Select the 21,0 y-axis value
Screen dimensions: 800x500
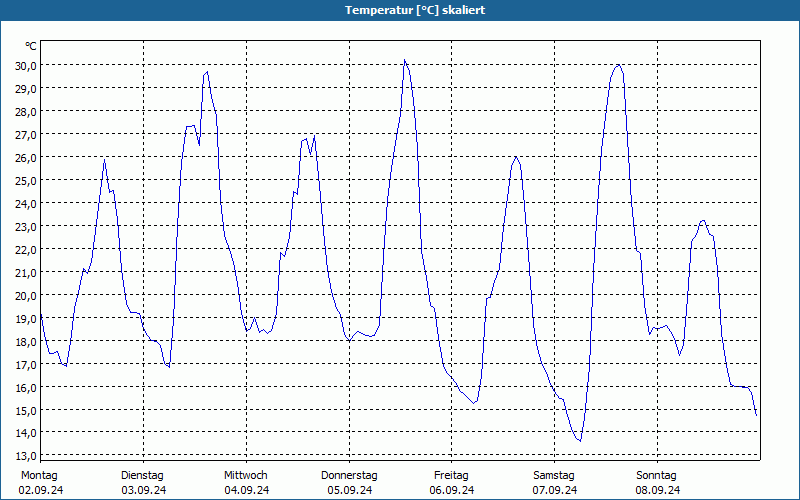26,272
